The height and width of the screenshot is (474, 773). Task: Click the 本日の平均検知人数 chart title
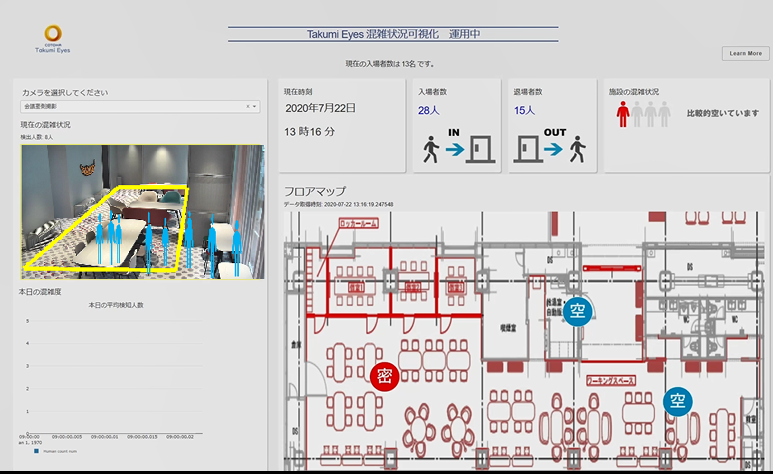[116, 305]
